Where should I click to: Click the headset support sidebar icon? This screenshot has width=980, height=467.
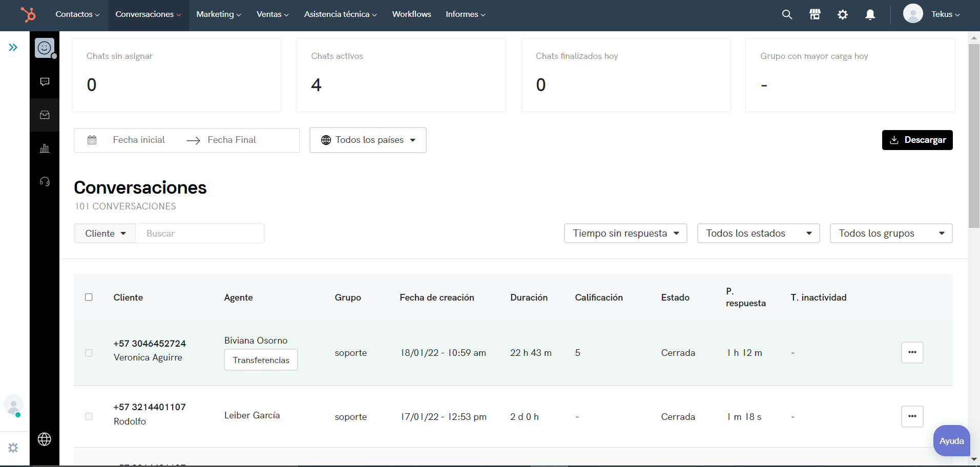(45, 182)
